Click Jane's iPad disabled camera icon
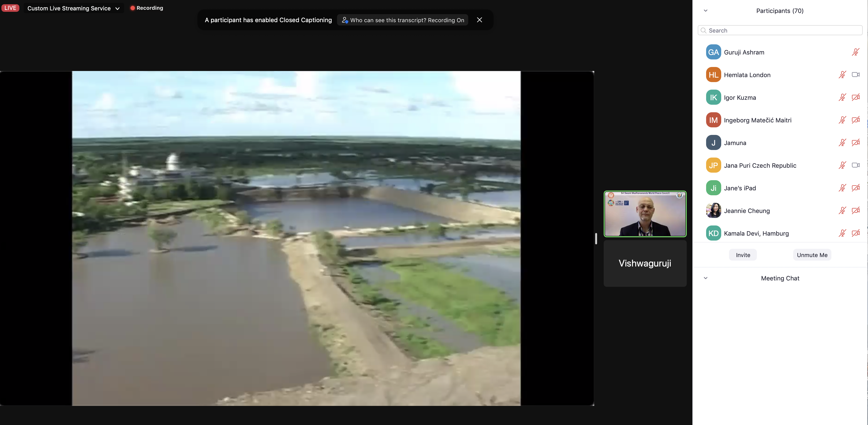 (855, 188)
